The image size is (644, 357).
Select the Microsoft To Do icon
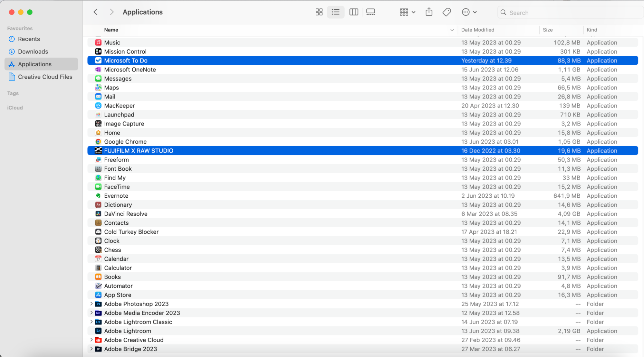98,61
